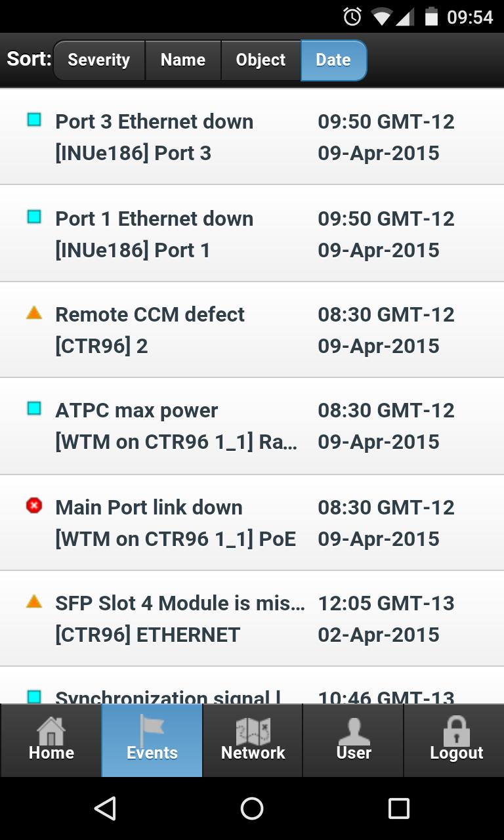Tap Android recent apps square button

point(398,808)
